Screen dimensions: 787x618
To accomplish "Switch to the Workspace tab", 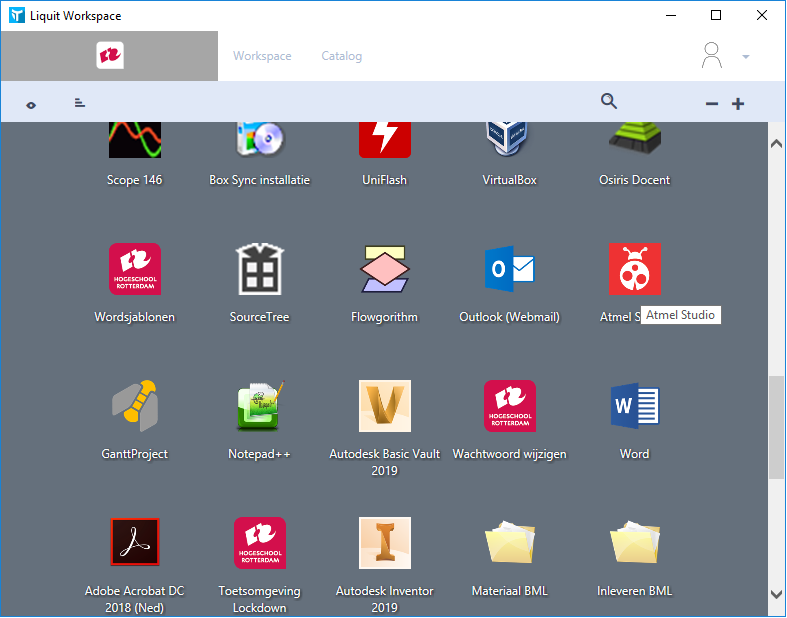I will (x=262, y=56).
